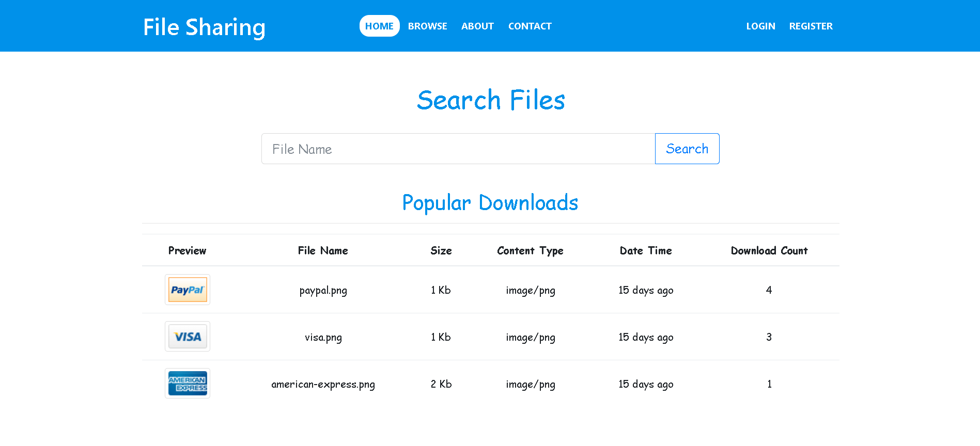Viewport: 980px width, 446px height.
Task: Click the LOGIN link
Action: point(760,26)
